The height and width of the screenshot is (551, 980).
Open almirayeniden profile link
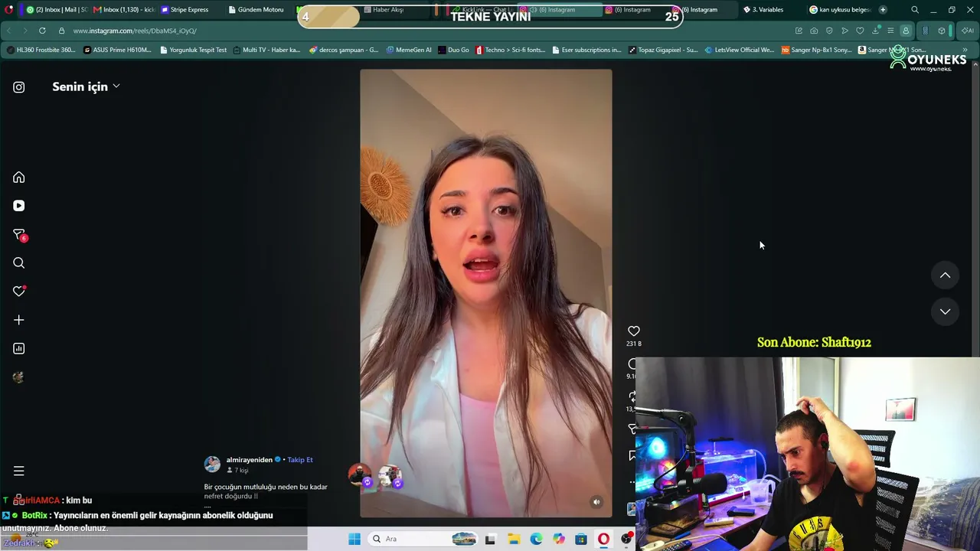250,460
